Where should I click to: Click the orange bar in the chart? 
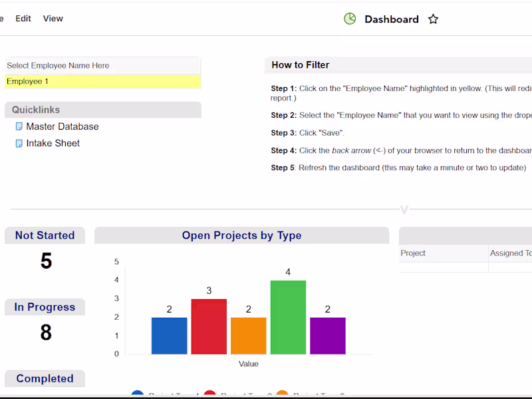point(248,336)
